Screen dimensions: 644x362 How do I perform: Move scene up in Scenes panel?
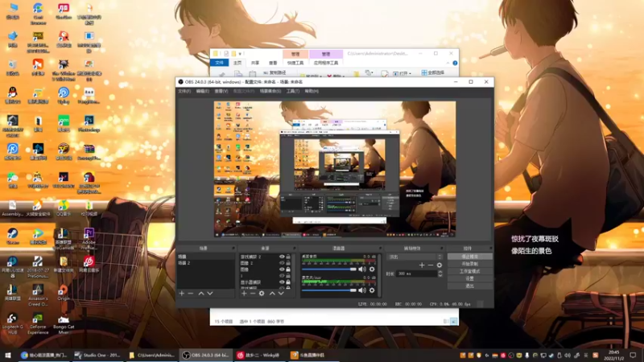201,294
